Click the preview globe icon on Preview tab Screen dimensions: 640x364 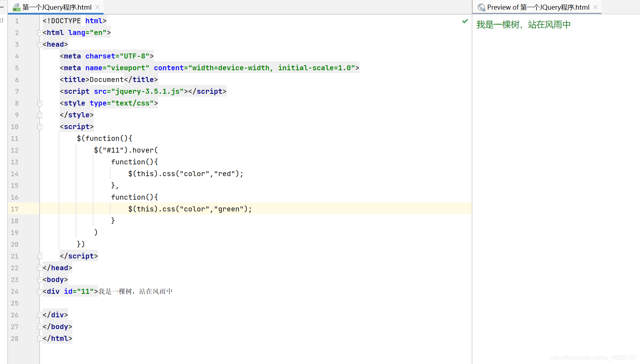pyautogui.click(x=481, y=7)
